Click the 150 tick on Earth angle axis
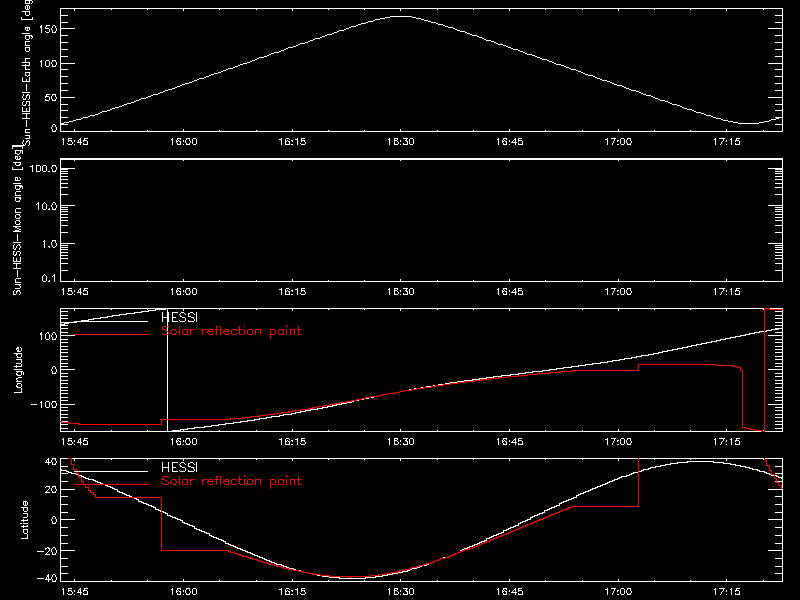 pyautogui.click(x=48, y=29)
